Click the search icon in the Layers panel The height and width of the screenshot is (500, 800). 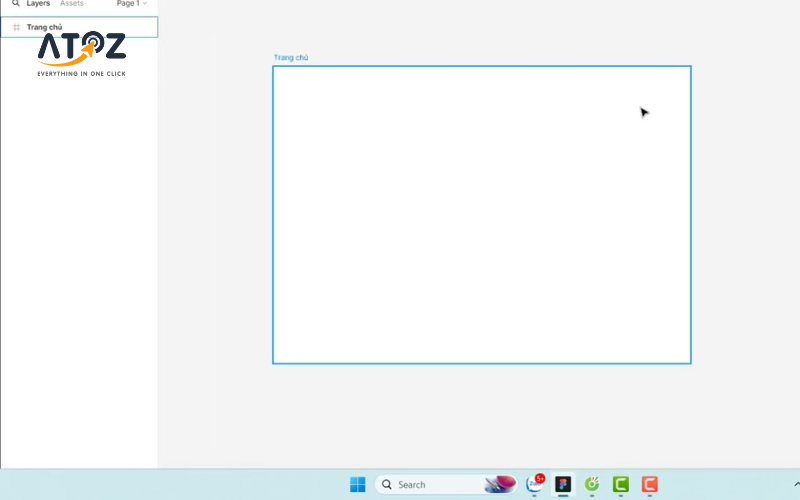(x=16, y=4)
